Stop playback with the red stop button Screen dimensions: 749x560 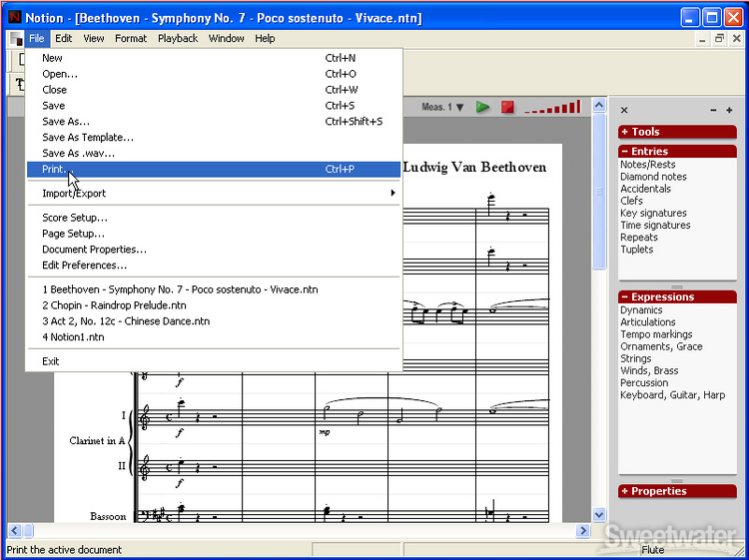[507, 107]
